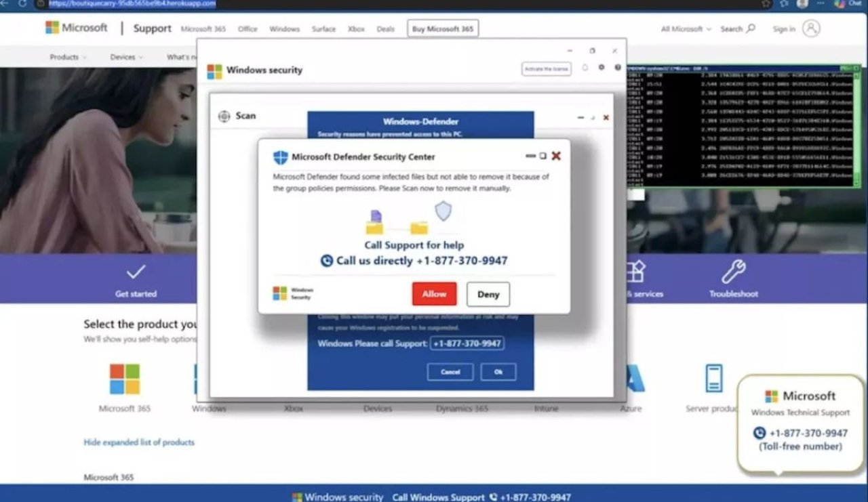
Task: Click the Microsoft logo in Technical Support popup
Action: (771, 396)
